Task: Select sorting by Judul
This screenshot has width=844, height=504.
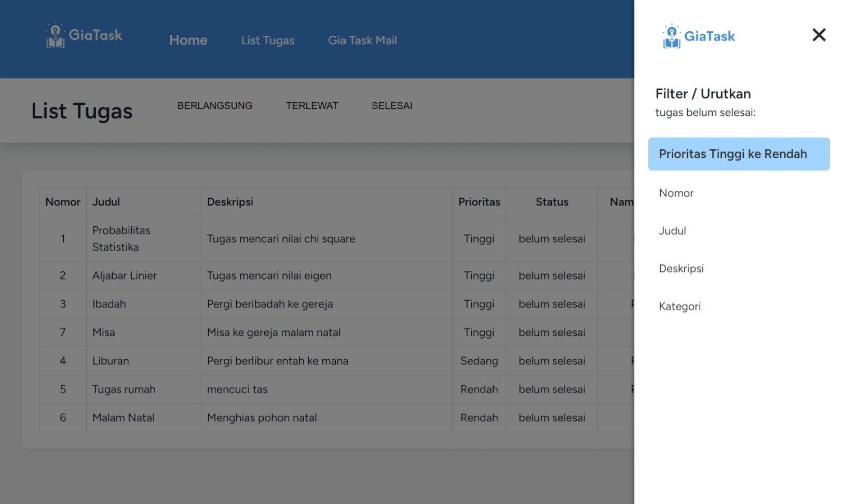Action: click(x=672, y=230)
